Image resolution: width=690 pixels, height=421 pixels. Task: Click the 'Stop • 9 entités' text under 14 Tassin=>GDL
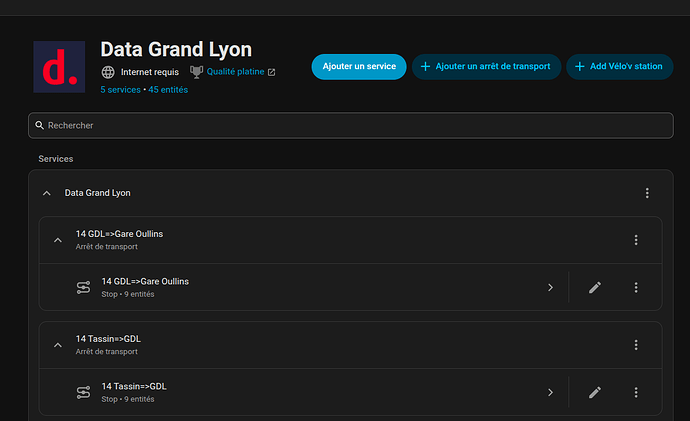tap(128, 399)
